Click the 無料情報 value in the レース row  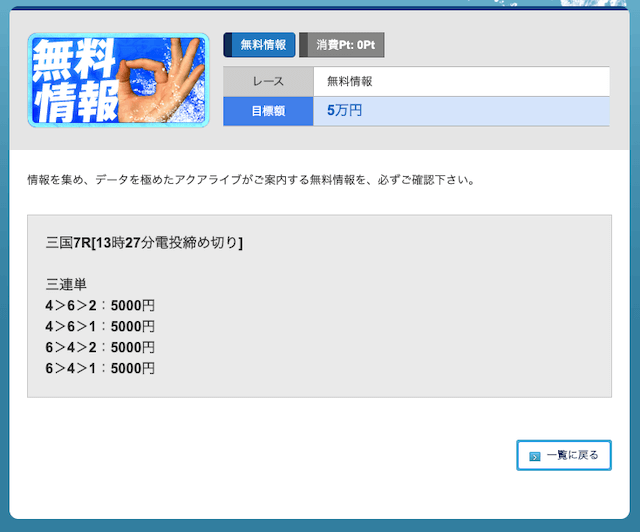pos(350,82)
